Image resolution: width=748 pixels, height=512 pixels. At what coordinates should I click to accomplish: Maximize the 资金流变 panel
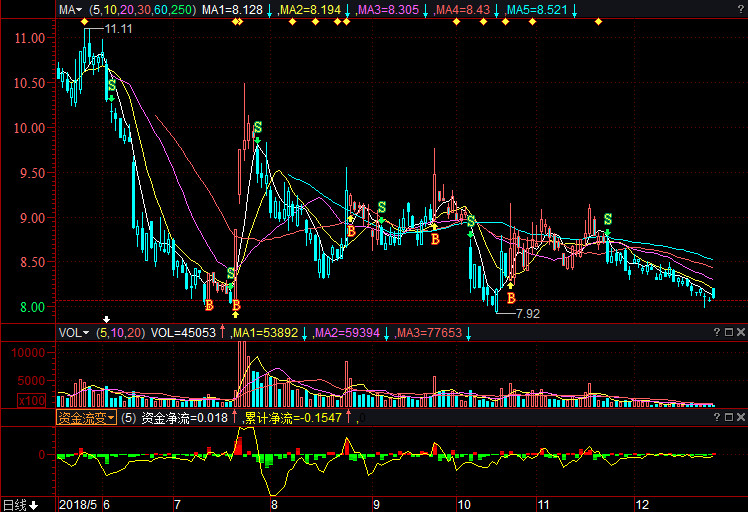(728, 418)
